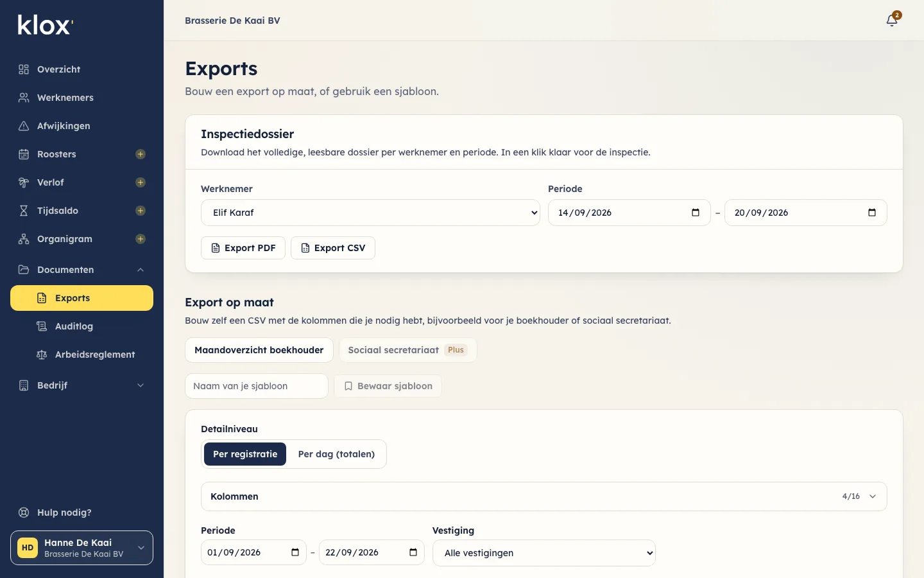
Task: Click the HD avatar badge
Action: (x=28, y=548)
